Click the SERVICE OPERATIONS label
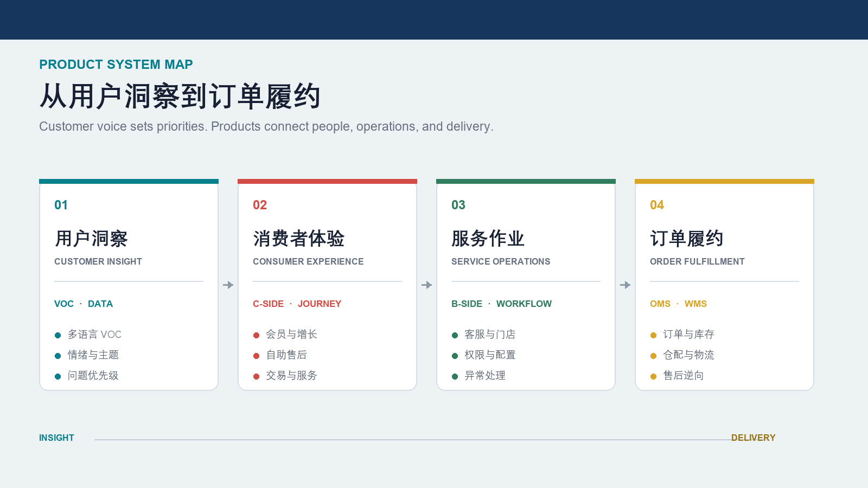868x488 pixels. 501,261
